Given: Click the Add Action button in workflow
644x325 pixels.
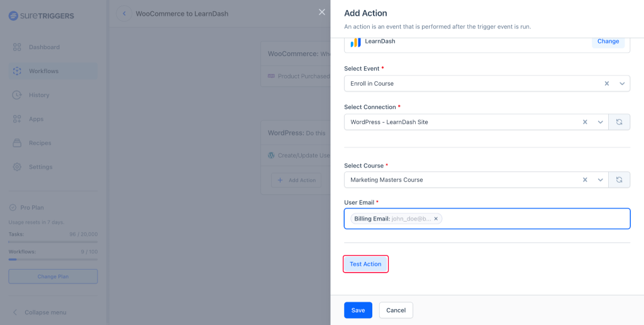Looking at the screenshot, I should click(x=296, y=180).
